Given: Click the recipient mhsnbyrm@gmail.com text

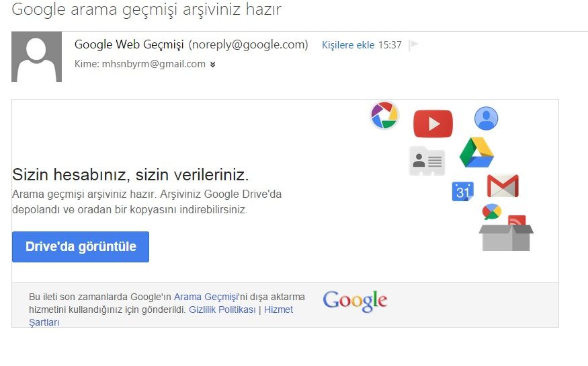Looking at the screenshot, I should 154,64.
